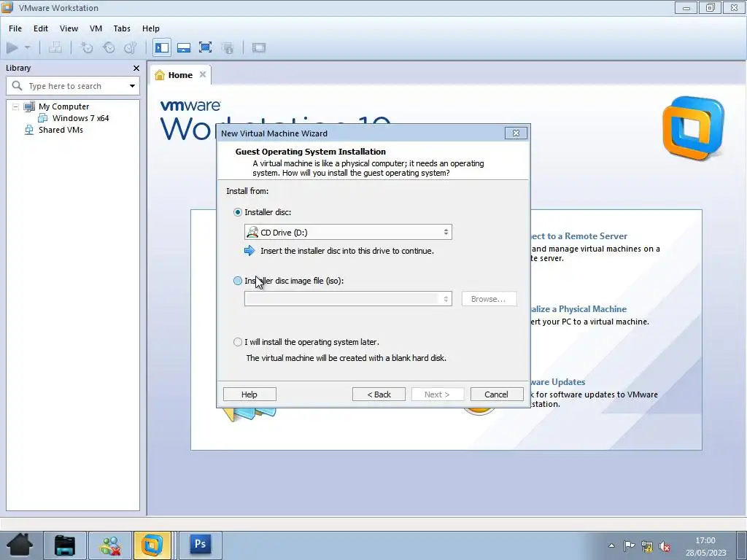Viewport: 747px width, 560px height.
Task: Click the Physical Machine link heading
Action: point(578,309)
